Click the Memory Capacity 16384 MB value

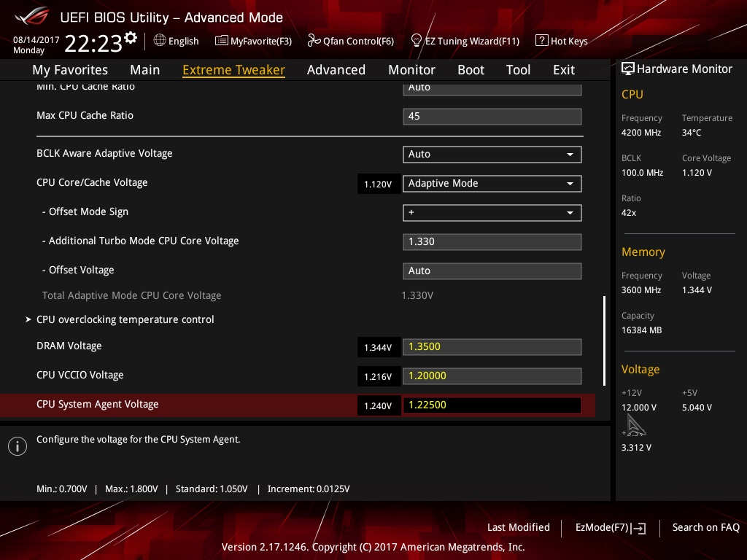point(641,330)
